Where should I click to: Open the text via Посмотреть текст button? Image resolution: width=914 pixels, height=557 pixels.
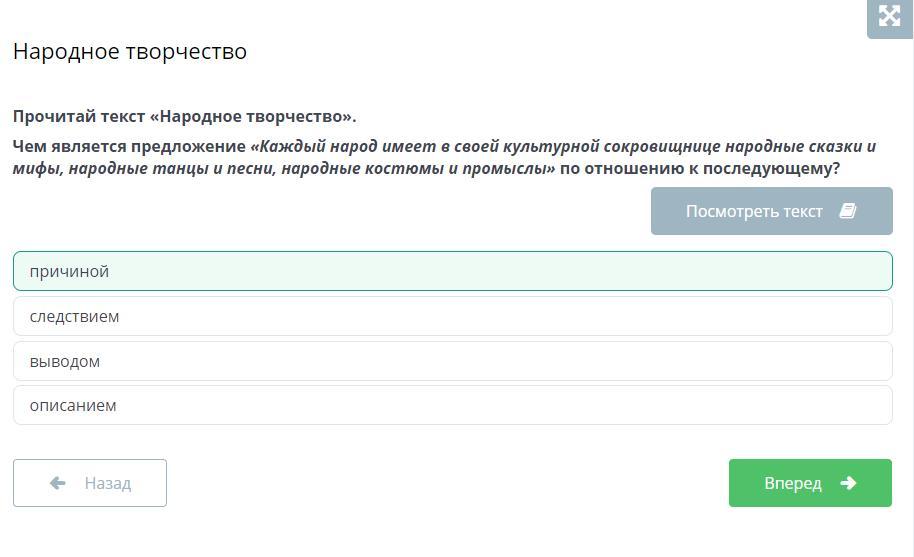(x=771, y=211)
